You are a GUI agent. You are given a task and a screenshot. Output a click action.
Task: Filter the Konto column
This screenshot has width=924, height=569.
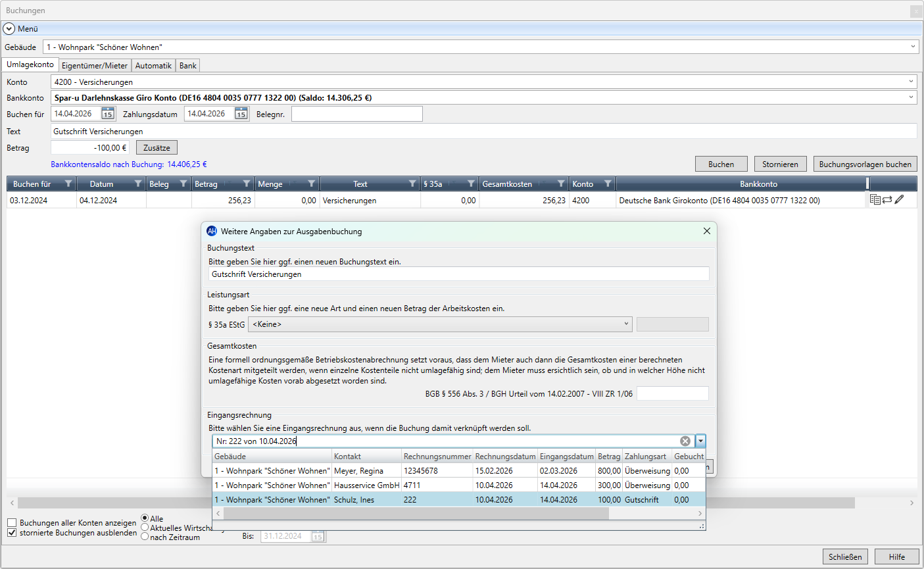608,184
